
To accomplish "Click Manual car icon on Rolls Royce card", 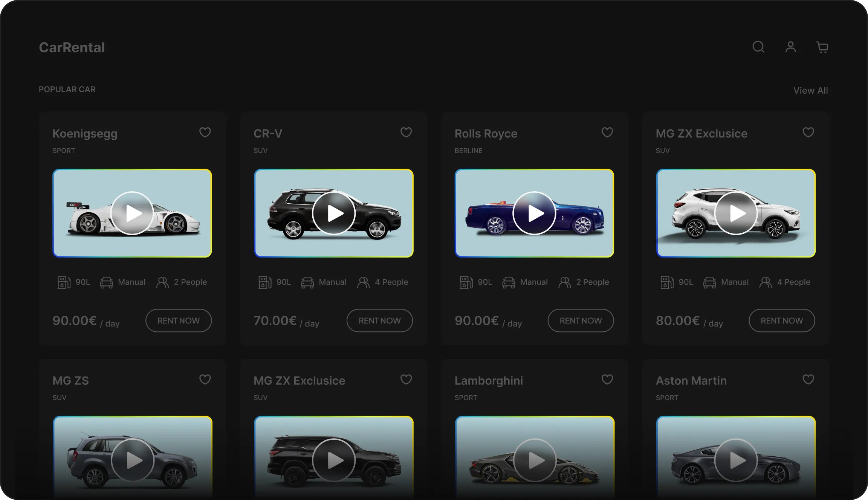I will pyautogui.click(x=509, y=282).
